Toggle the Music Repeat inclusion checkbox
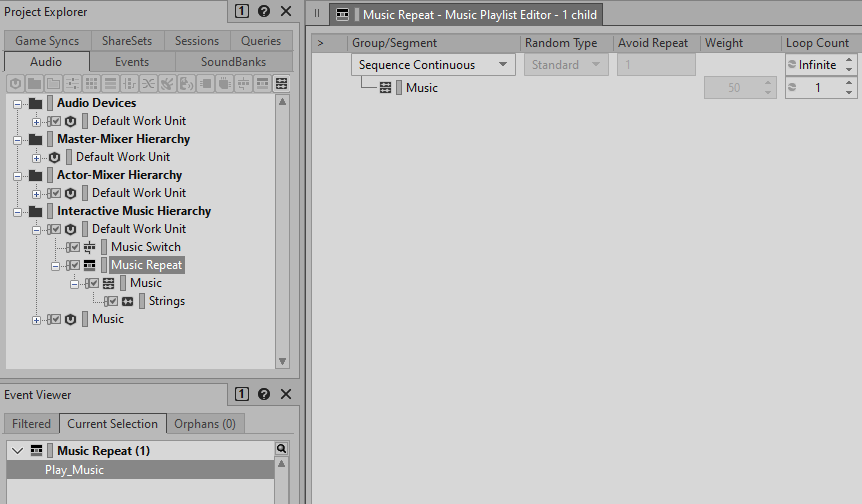This screenshot has height=504, width=862. pos(73,265)
